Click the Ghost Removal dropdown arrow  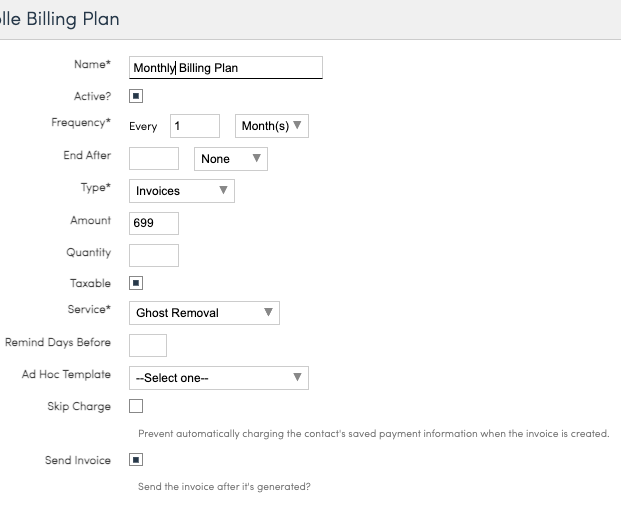[268, 312]
